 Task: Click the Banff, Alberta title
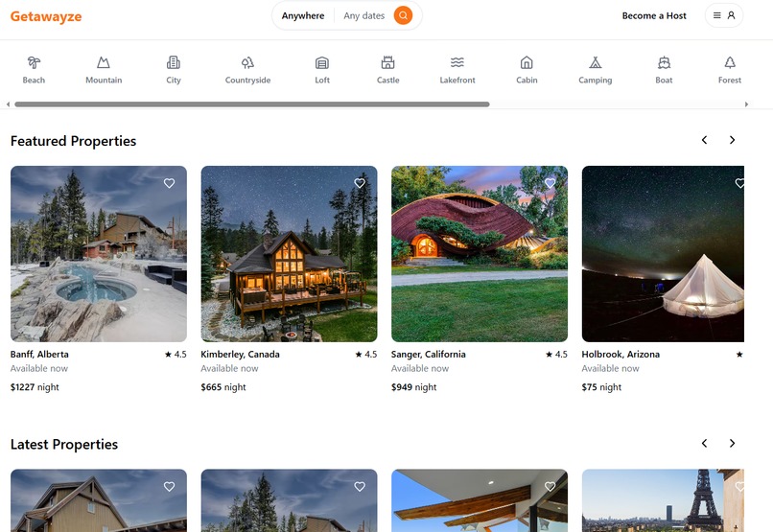[x=39, y=354]
